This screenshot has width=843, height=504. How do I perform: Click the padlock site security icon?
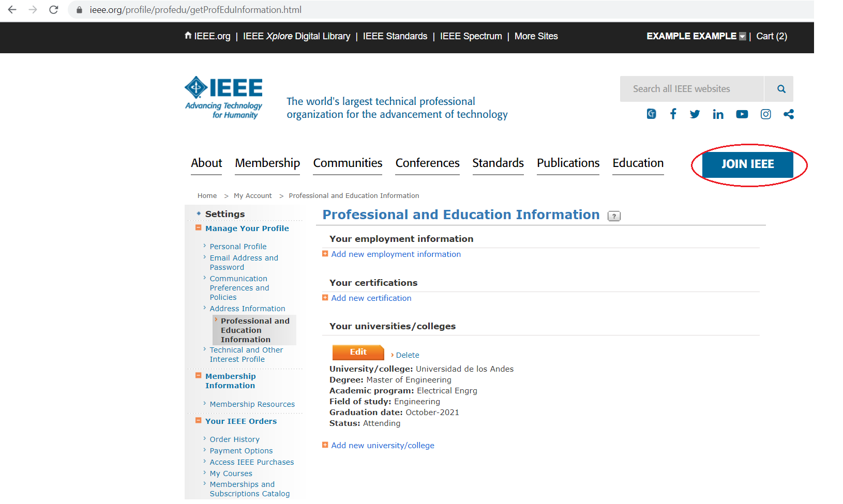(79, 10)
